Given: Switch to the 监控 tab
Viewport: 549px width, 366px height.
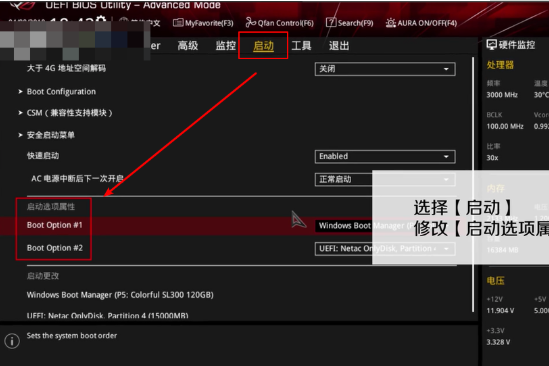Looking at the screenshot, I should 225,46.
